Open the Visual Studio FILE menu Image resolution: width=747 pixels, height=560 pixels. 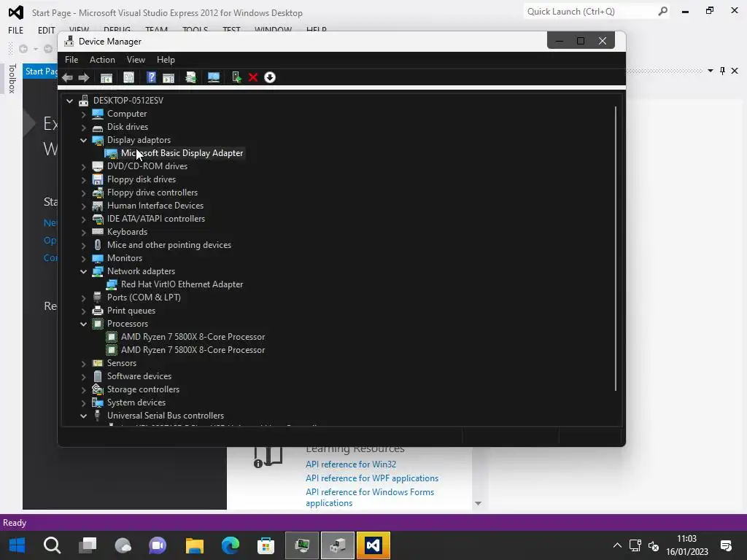16,30
